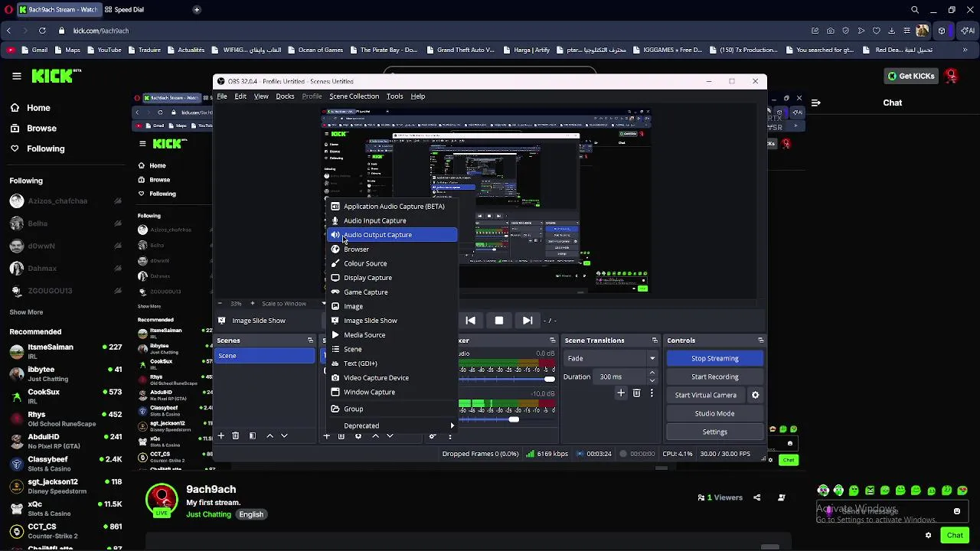Open the advanced audio properties gear in mixer

[433, 436]
